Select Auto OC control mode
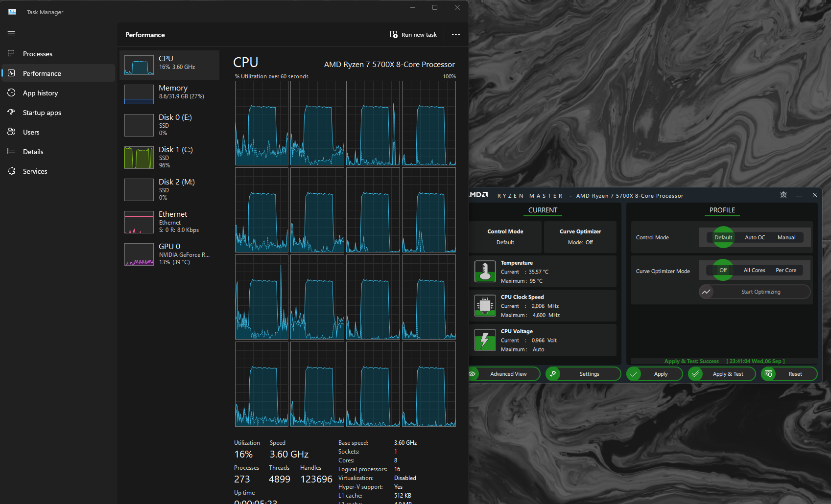This screenshot has height=504, width=831. coord(755,237)
